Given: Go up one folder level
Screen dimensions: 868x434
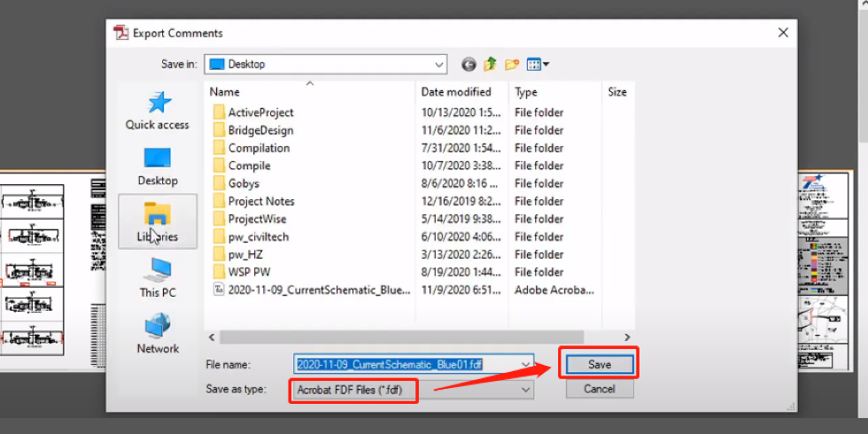Looking at the screenshot, I should 490,65.
